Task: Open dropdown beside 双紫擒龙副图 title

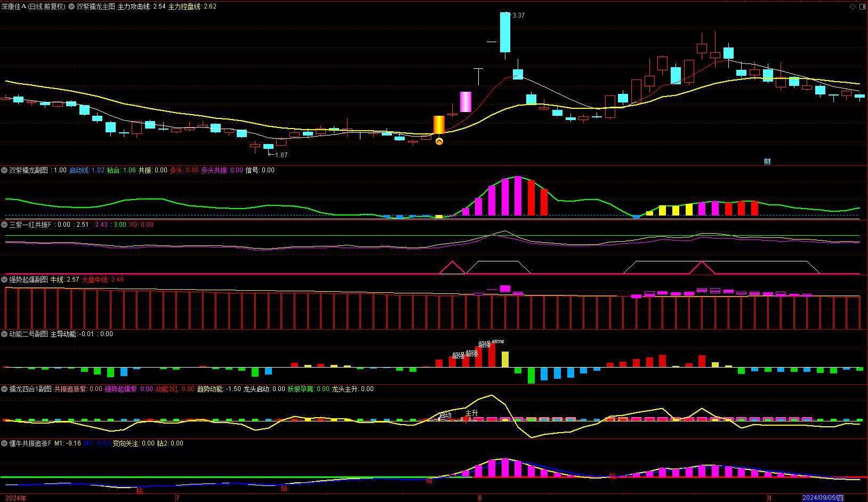Action: (5, 170)
